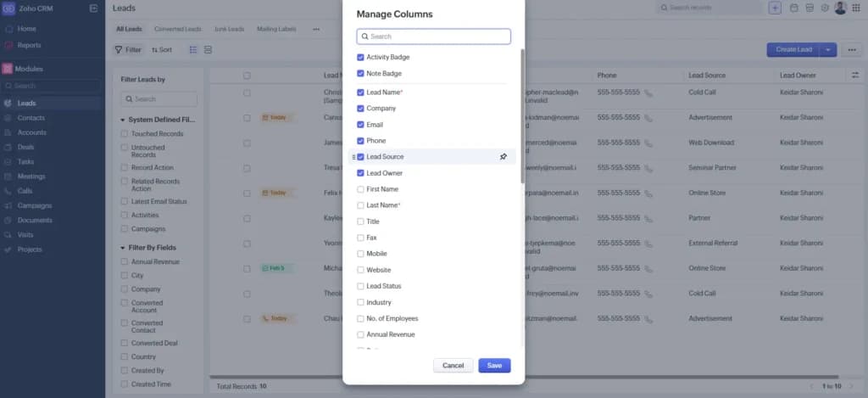Uncheck the Email column checkbox
Screen dimensions: 868x398
point(360,125)
